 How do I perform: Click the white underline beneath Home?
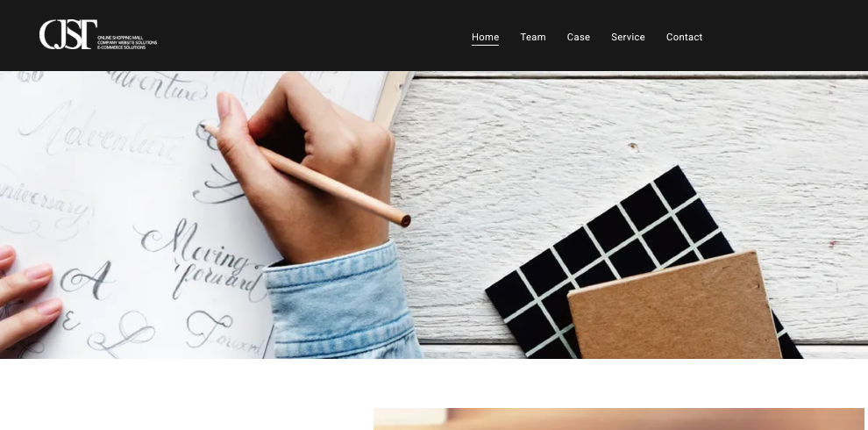click(x=485, y=45)
